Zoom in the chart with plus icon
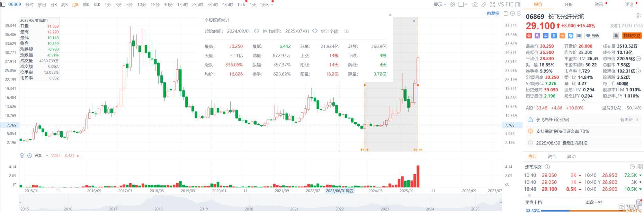644x213 pixels. coord(519,14)
